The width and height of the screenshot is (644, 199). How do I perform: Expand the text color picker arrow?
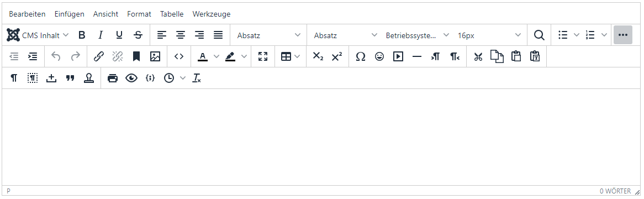[217, 57]
